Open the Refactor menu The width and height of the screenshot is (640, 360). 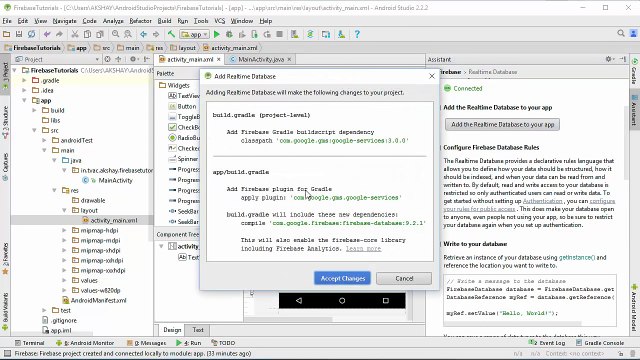140,21
